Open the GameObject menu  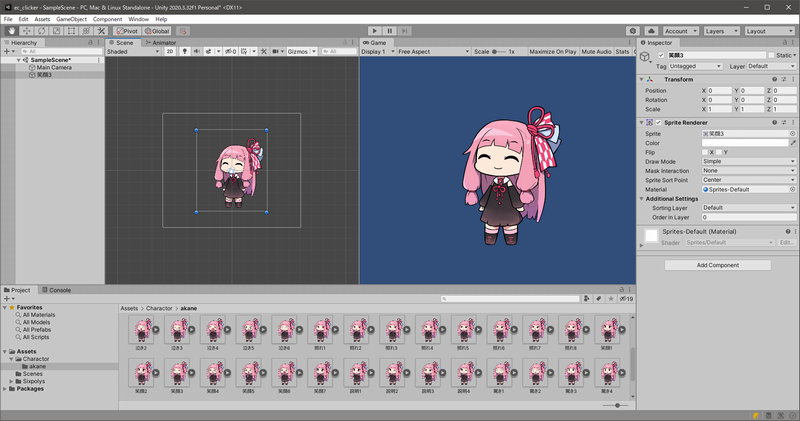pyautogui.click(x=71, y=19)
